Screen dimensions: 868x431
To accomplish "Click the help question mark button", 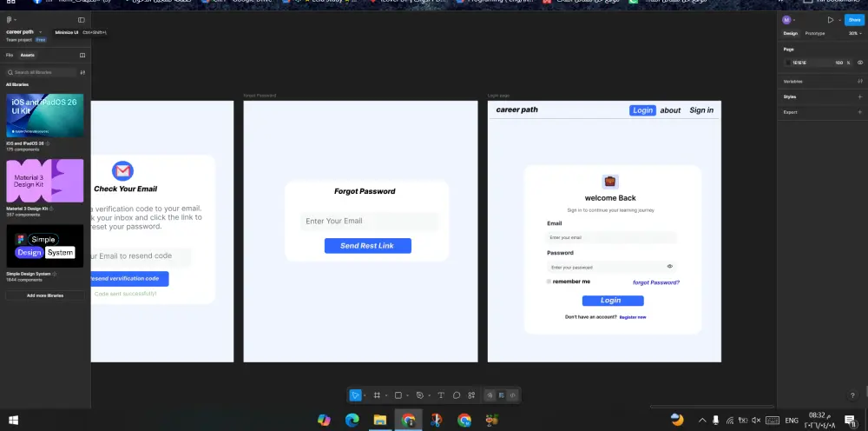I will [x=852, y=395].
